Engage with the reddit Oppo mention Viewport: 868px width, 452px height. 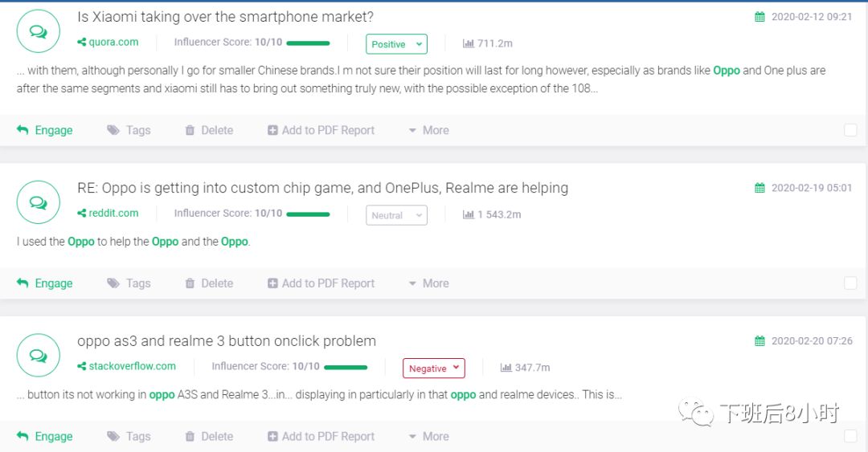coord(45,283)
